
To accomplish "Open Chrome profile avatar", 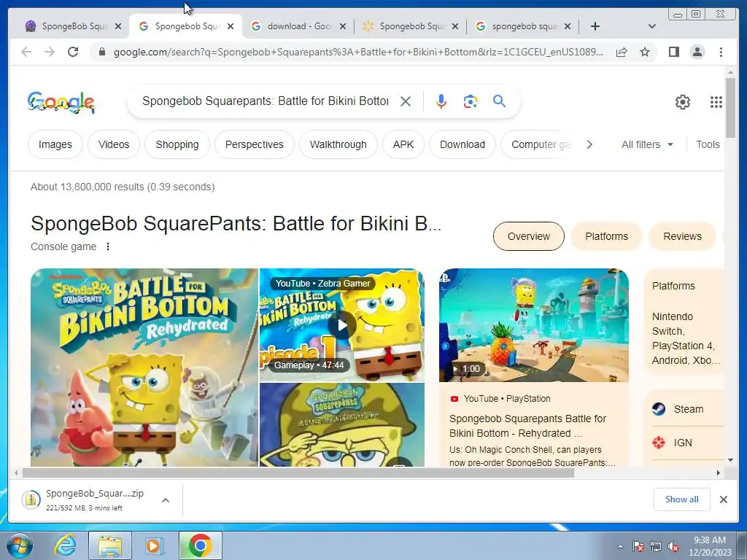I will (x=697, y=52).
